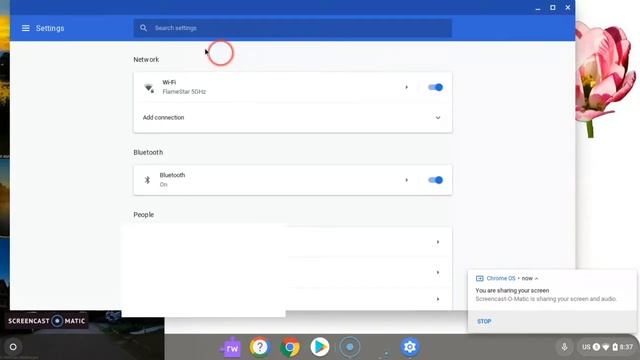Click the Wi-Fi signal icon
This screenshot has height=360, width=640.
pos(149,88)
